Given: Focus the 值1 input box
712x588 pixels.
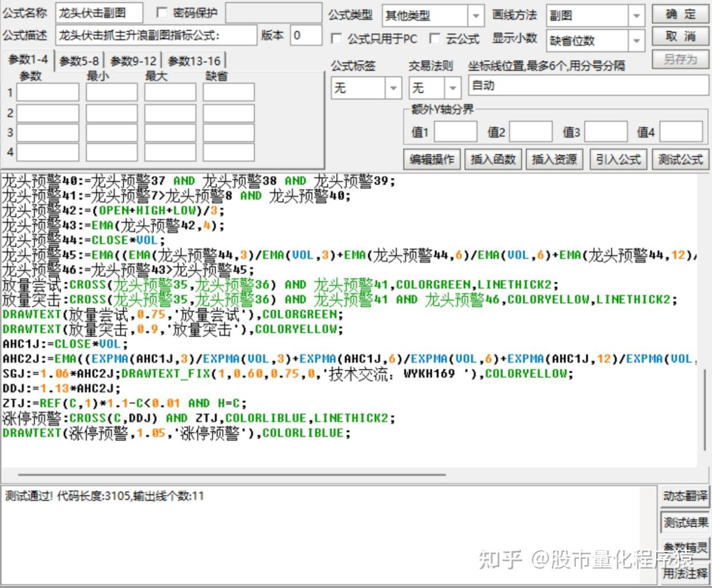Looking at the screenshot, I should pos(455,132).
